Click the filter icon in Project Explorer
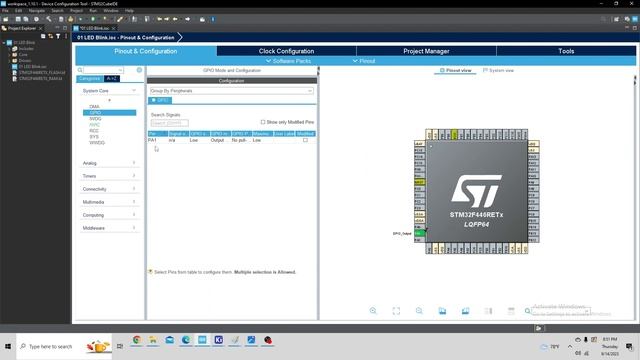Image resolution: width=640 pixels, height=360 pixels. tap(58, 36)
